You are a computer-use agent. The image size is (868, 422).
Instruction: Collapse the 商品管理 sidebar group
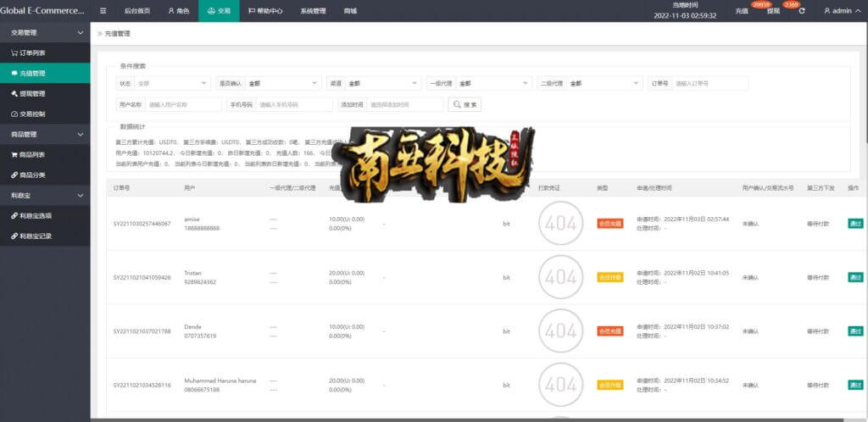pyautogui.click(x=45, y=135)
